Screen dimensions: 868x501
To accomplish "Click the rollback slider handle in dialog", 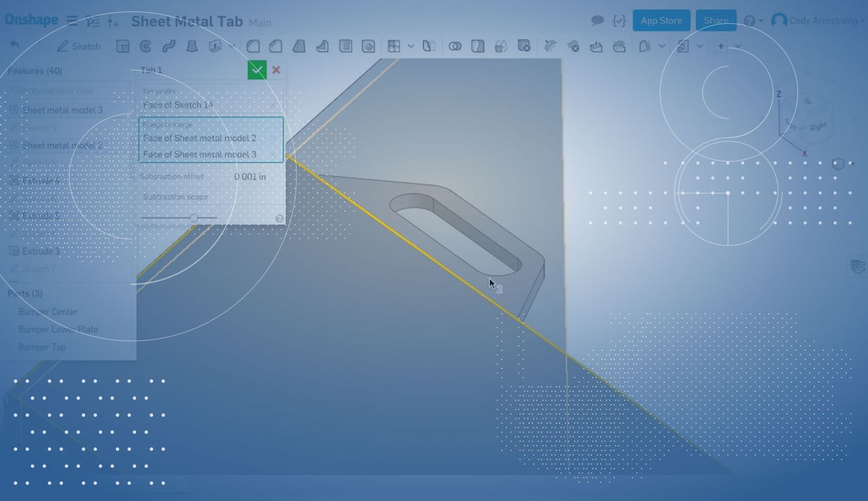I will [194, 218].
